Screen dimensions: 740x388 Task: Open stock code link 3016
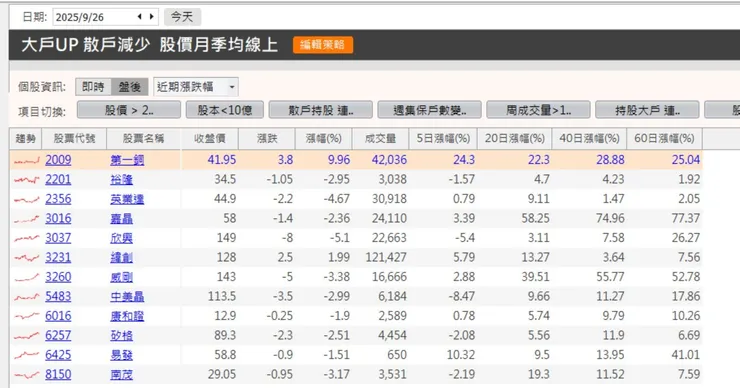point(58,219)
